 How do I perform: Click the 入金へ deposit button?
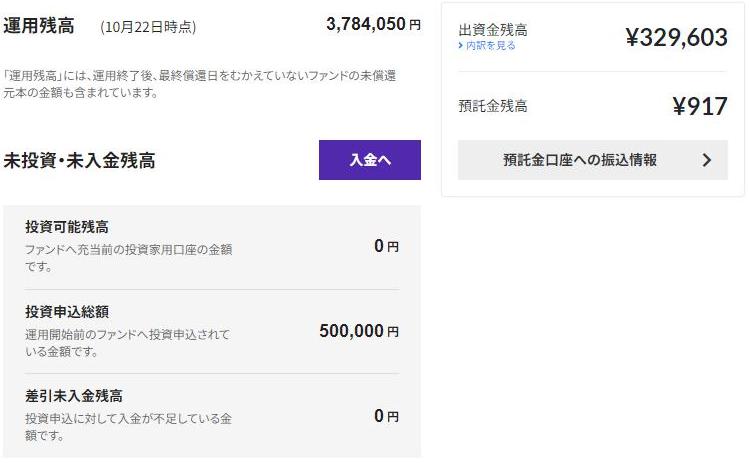coord(369,160)
